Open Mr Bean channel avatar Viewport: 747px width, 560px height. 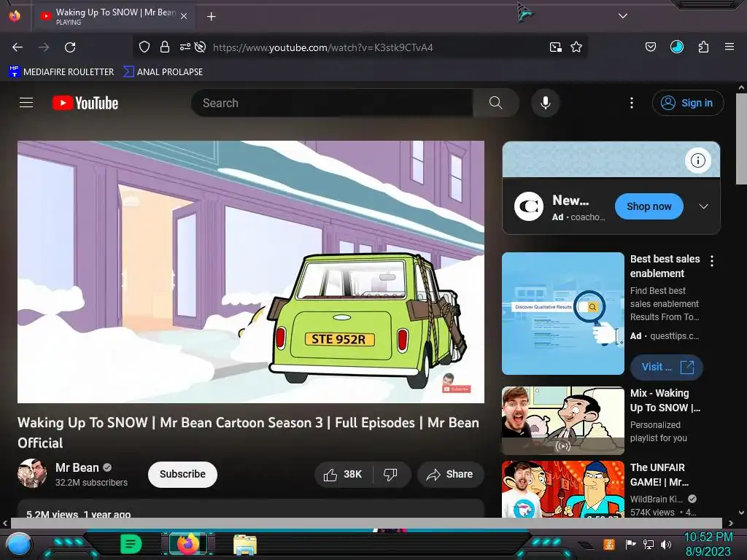[32, 474]
